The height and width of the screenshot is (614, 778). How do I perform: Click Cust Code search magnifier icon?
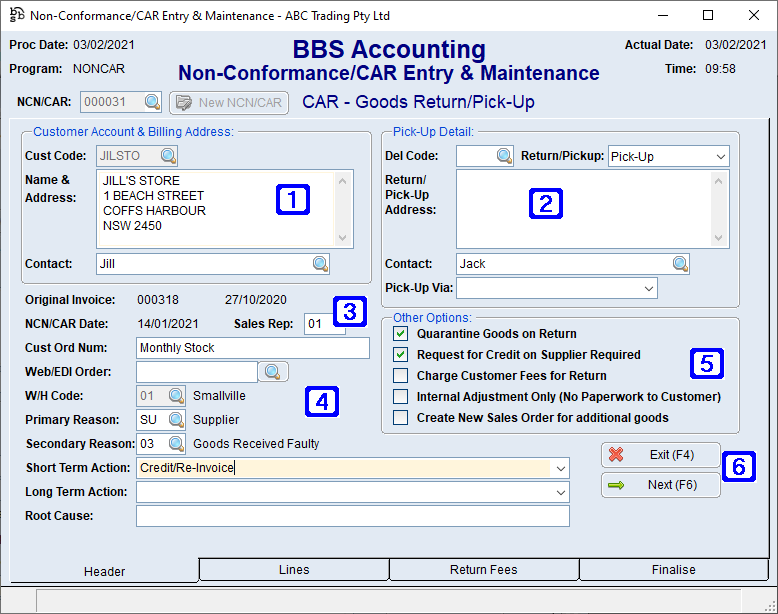[168, 156]
